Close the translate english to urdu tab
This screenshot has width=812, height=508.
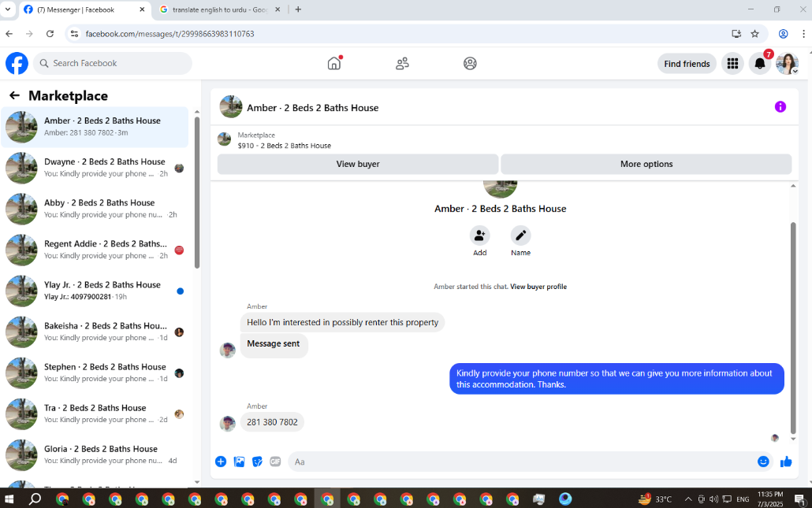click(277, 9)
